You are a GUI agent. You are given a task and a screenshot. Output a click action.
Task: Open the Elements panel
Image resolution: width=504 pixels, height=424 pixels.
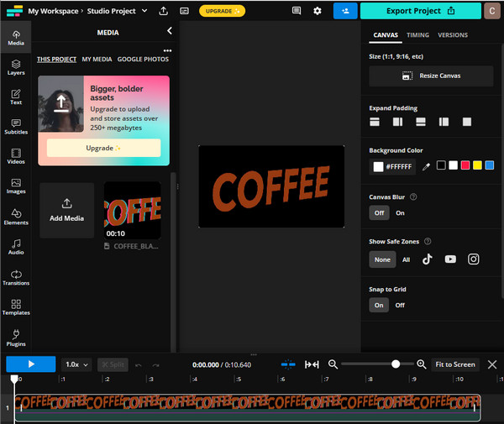click(16, 217)
